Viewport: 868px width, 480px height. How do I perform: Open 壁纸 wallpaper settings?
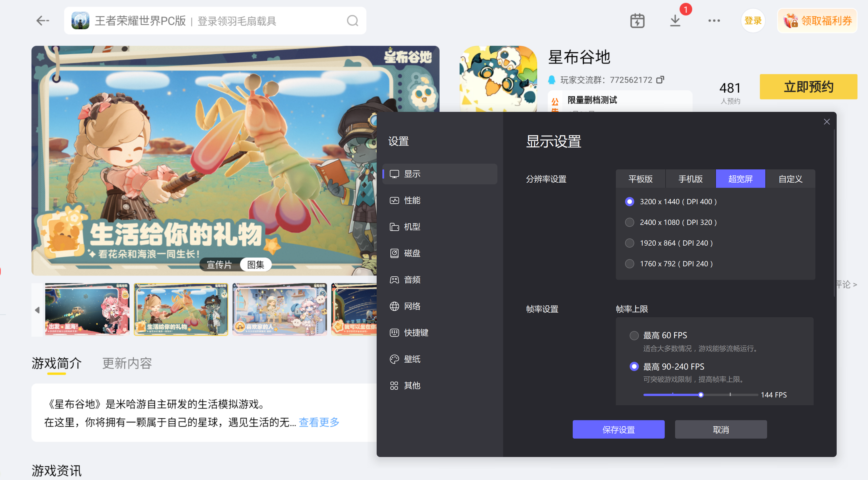412,359
